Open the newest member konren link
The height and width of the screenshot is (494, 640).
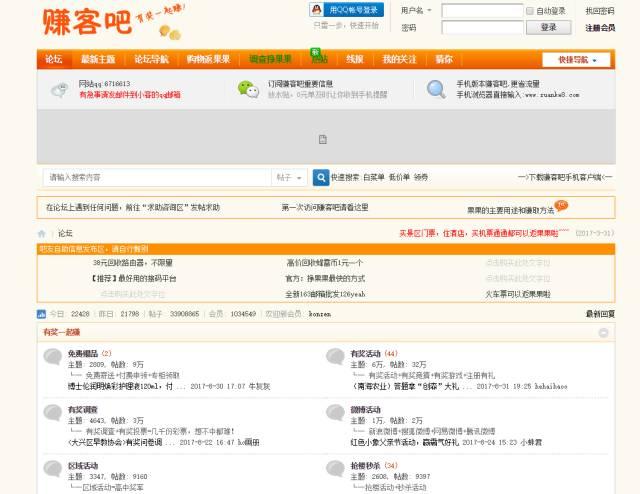[320, 314]
